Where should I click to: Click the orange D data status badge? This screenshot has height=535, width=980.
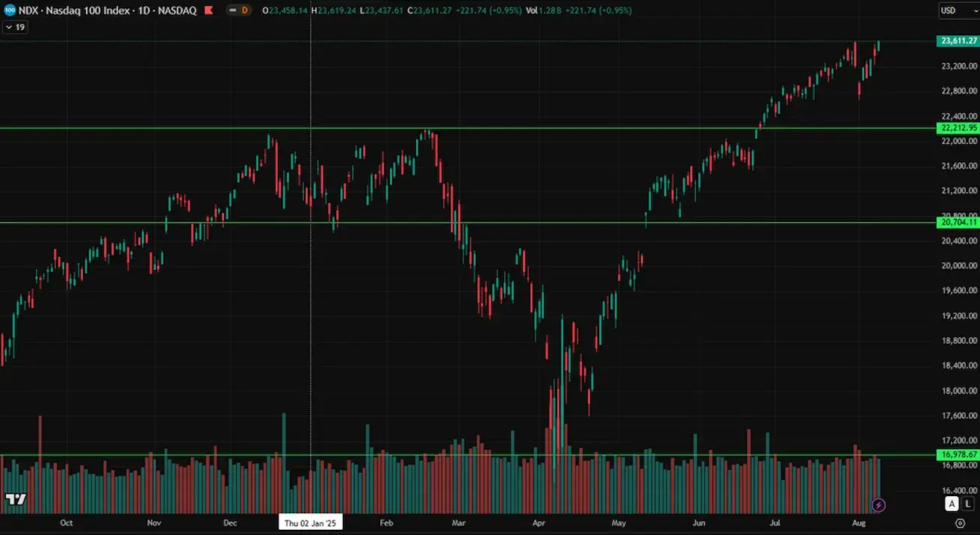coord(244,10)
